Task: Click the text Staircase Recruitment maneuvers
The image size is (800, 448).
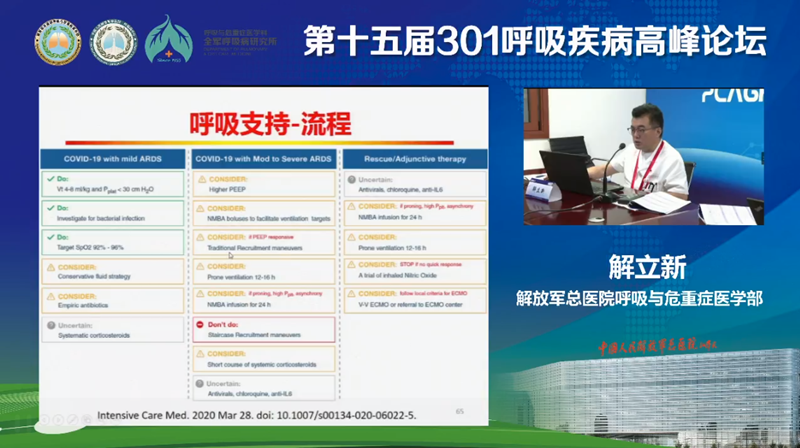Action: pos(254,335)
